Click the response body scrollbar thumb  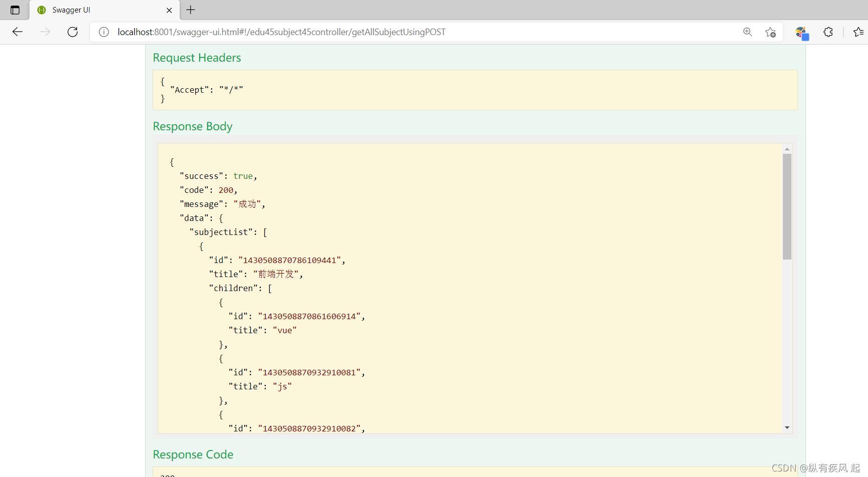click(787, 206)
